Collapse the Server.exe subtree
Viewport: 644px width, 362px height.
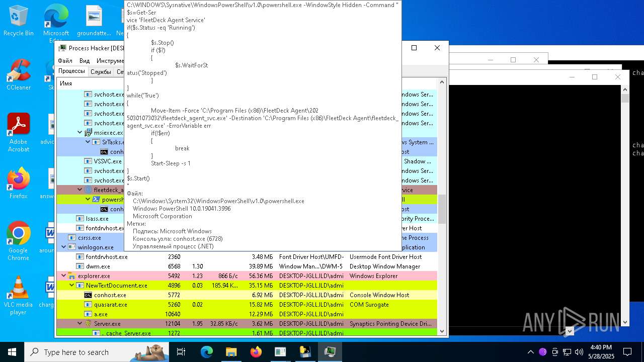pyautogui.click(x=80, y=324)
